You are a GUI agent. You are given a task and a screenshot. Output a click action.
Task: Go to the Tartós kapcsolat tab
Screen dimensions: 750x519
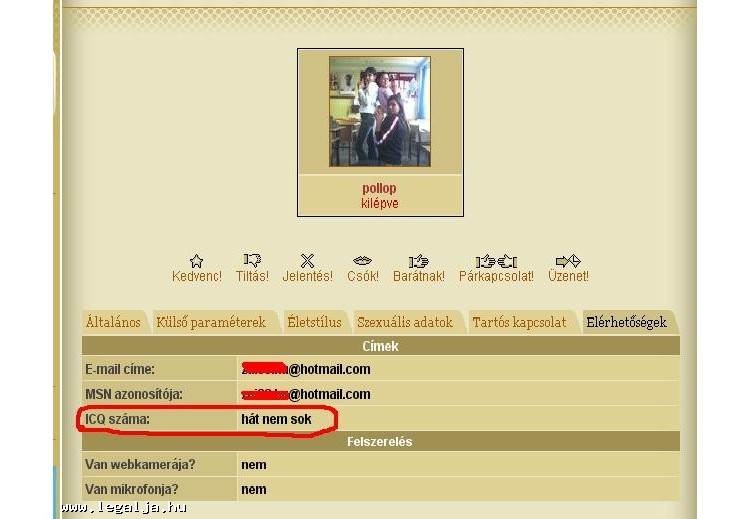[519, 322]
